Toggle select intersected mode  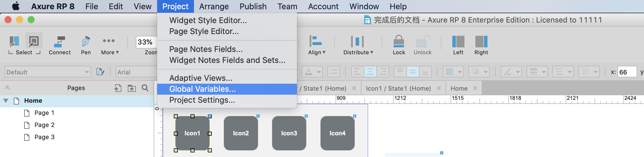tap(14, 42)
